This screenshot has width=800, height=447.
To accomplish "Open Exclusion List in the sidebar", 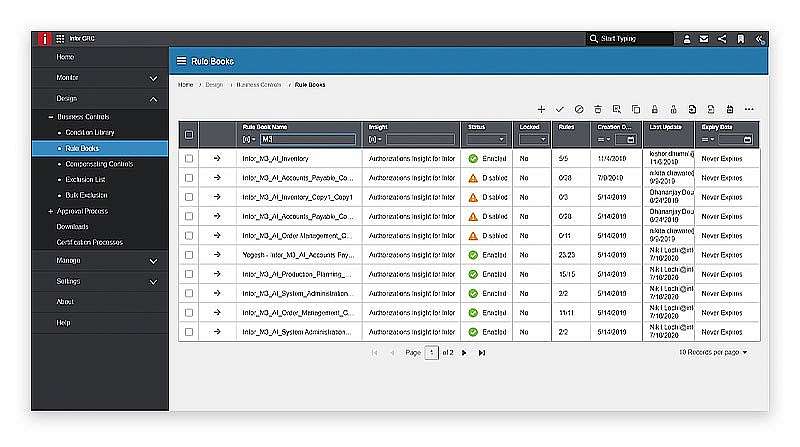I will [x=85, y=180].
